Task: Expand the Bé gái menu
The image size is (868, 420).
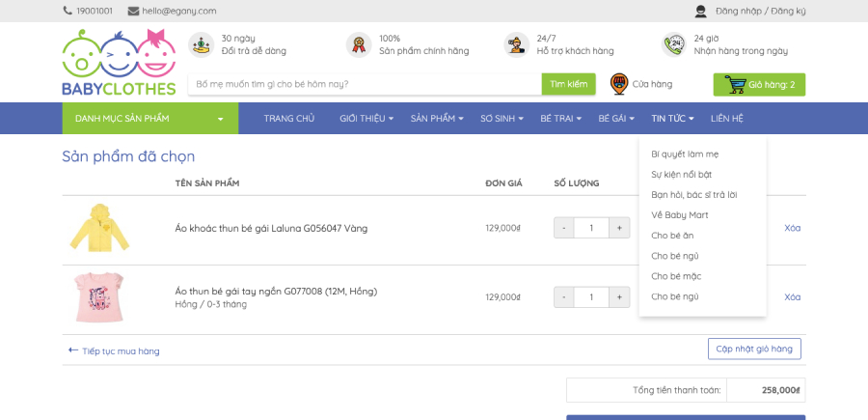Action: point(616,118)
